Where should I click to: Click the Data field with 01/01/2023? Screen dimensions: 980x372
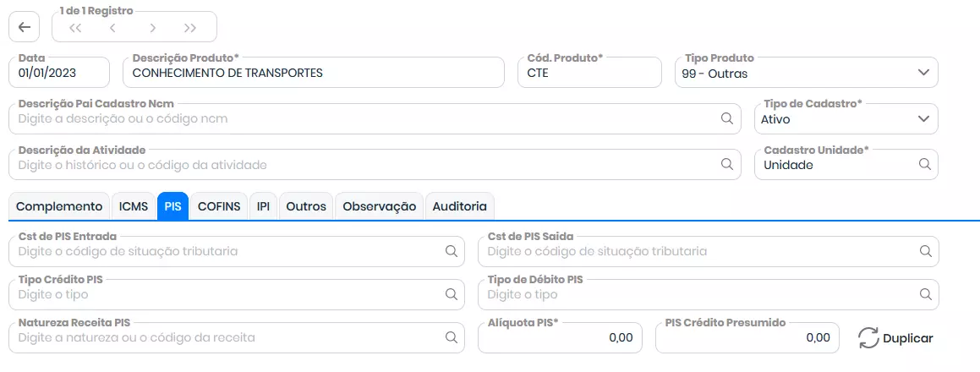[59, 73]
